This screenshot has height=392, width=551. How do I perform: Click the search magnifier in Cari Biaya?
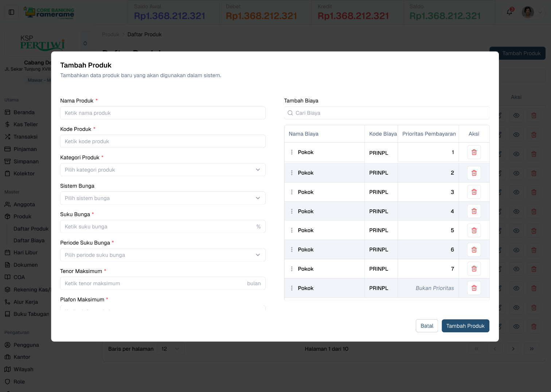pyautogui.click(x=290, y=113)
